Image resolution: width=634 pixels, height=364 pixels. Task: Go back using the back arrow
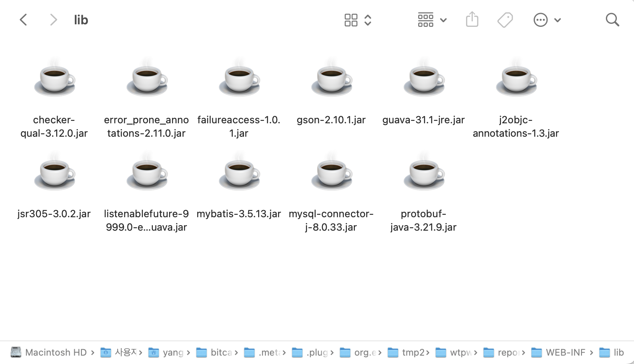pyautogui.click(x=24, y=20)
